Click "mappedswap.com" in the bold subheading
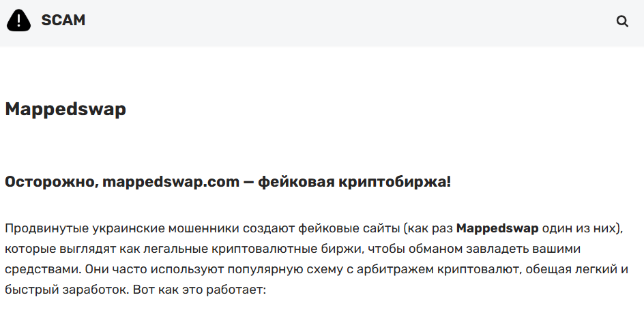This screenshot has height=323, width=644. pyautogui.click(x=171, y=182)
